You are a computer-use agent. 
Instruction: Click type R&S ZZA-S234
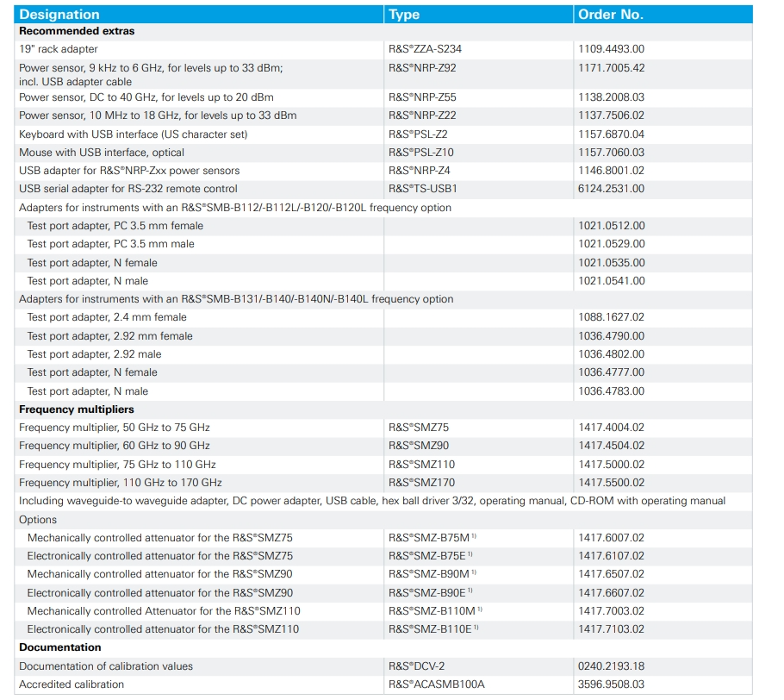pyautogui.click(x=425, y=49)
